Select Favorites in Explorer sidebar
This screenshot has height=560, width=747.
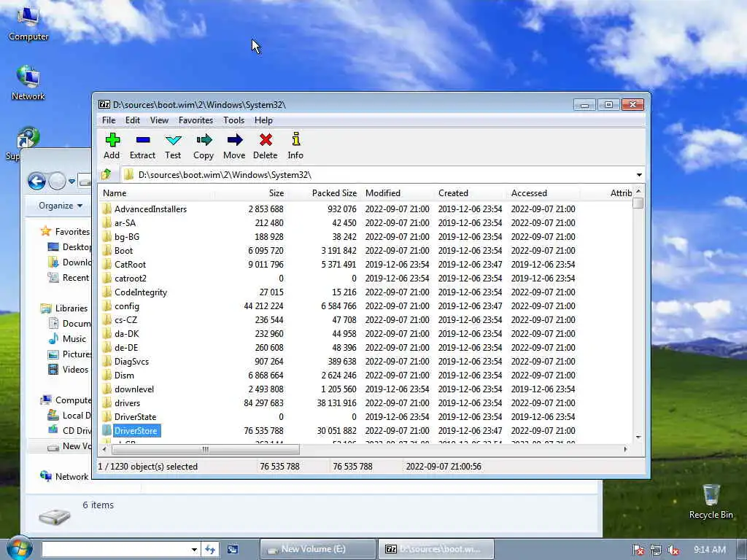tap(65, 231)
